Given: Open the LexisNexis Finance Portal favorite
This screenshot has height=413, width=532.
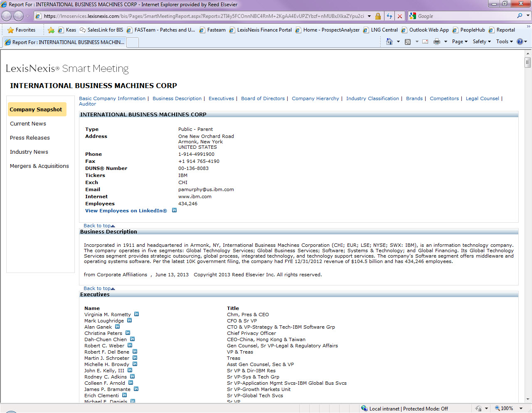Looking at the screenshot, I should click(261, 30).
